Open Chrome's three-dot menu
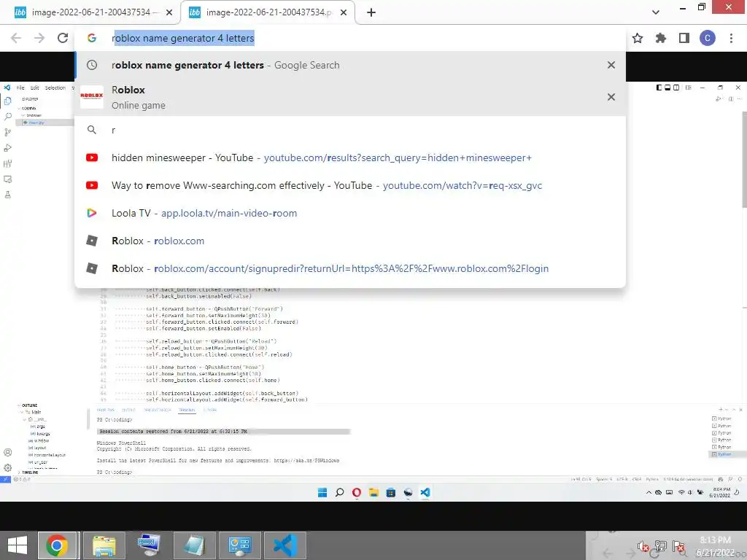Viewport: 747px width, 560px height. pyautogui.click(x=731, y=38)
